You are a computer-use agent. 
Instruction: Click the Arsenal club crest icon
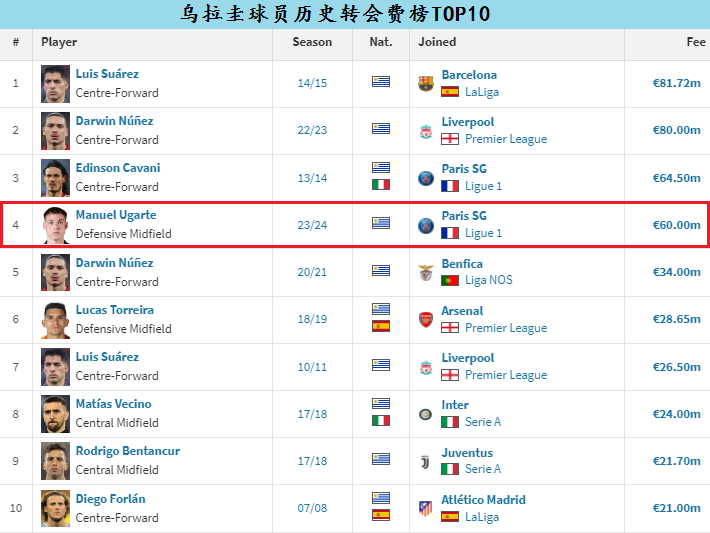pyautogui.click(x=426, y=320)
